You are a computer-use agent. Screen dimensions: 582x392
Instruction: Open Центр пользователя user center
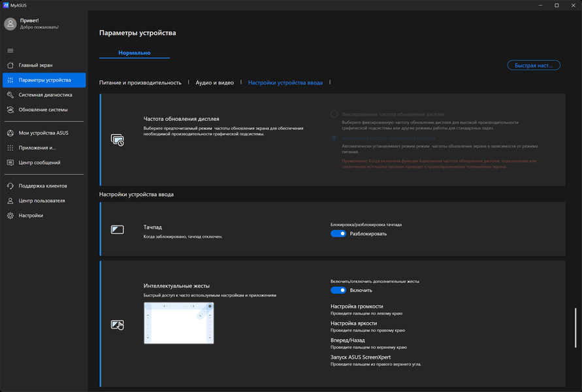[x=41, y=201]
